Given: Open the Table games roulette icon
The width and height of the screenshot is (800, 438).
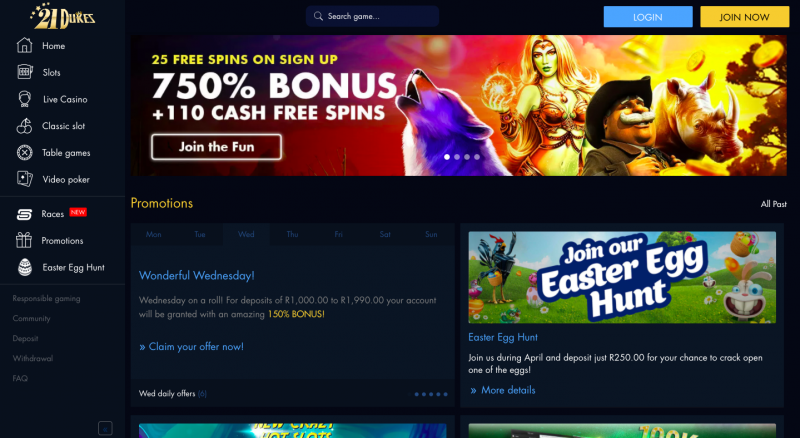Looking at the screenshot, I should pyautogui.click(x=24, y=153).
